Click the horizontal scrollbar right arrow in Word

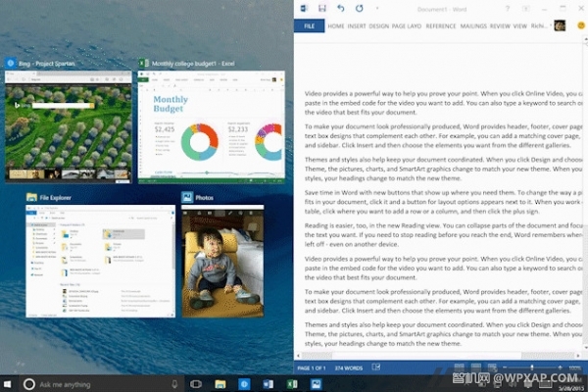pyautogui.click(x=578, y=355)
